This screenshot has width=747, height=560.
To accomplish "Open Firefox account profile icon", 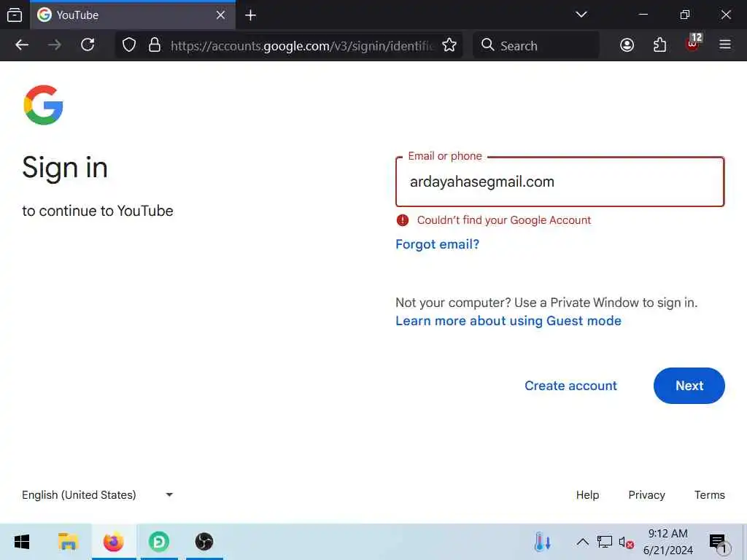I will (627, 45).
